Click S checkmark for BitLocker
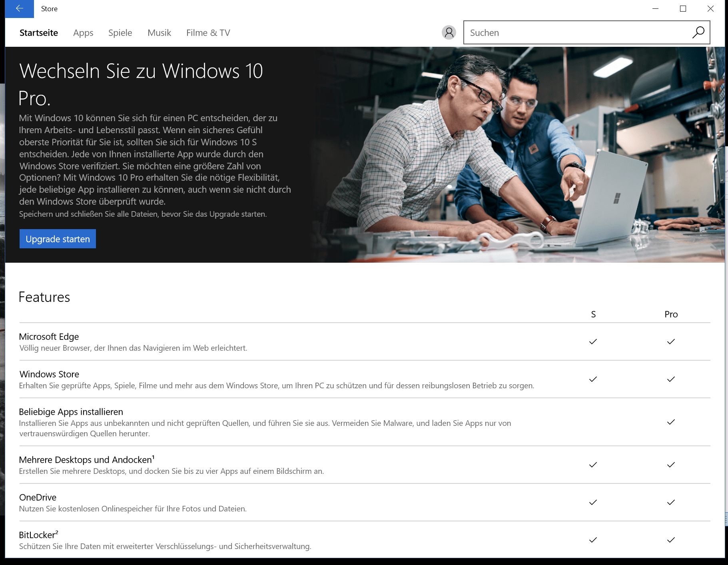 593,540
